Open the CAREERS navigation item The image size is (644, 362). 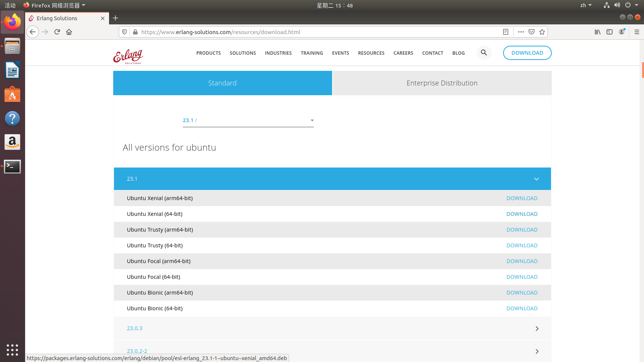(x=403, y=53)
